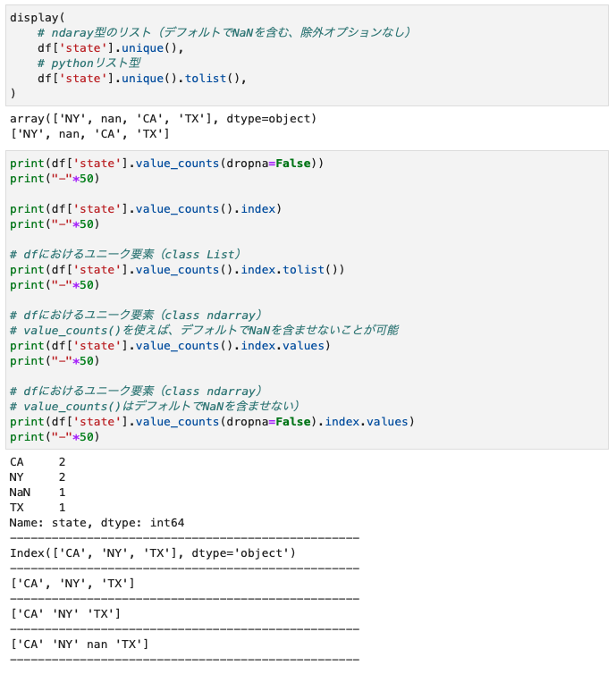Click the ['NY', nan, 'CA', 'TX'] list output
This screenshot has width=616, height=674.
click(x=89, y=134)
